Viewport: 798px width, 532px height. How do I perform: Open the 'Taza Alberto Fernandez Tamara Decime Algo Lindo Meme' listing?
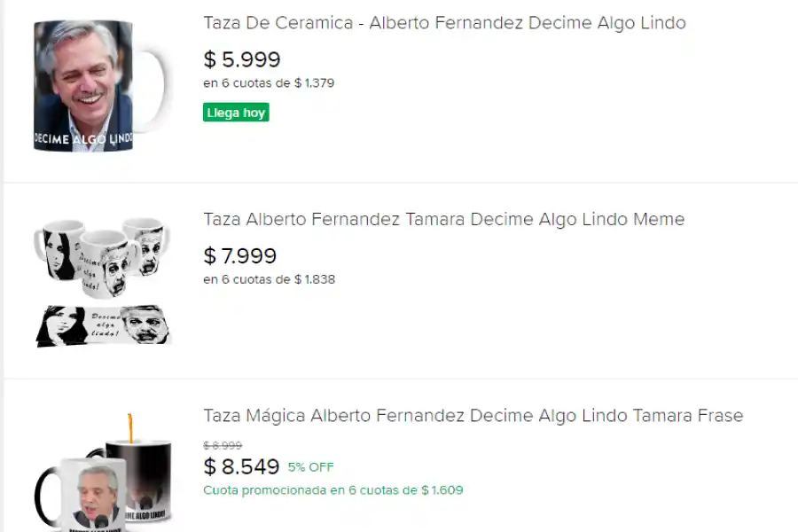(x=443, y=219)
